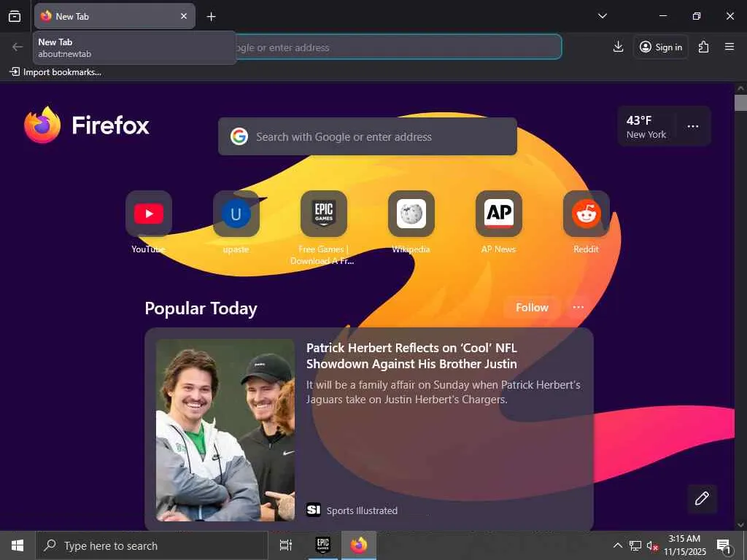Open the application hamburger menu
This screenshot has height=560, width=747.
click(x=729, y=47)
